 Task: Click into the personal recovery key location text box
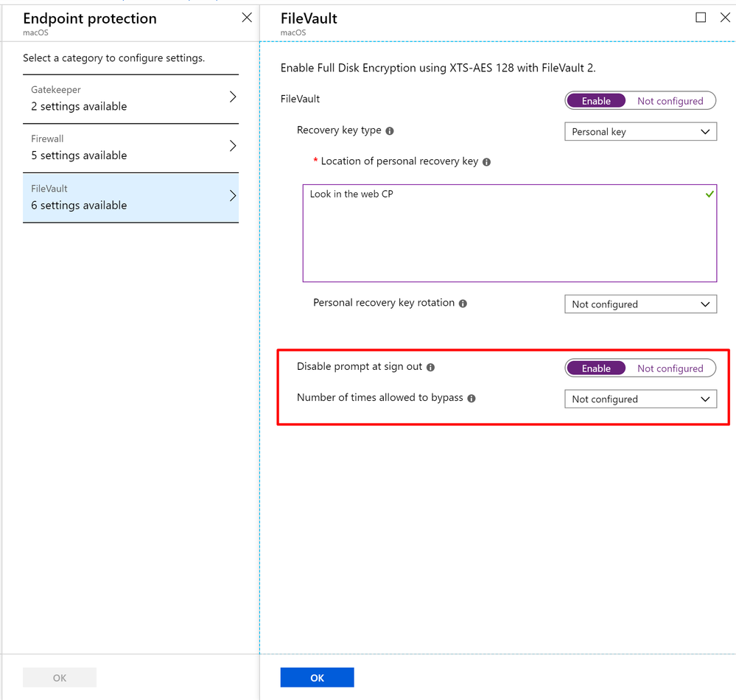(x=510, y=234)
